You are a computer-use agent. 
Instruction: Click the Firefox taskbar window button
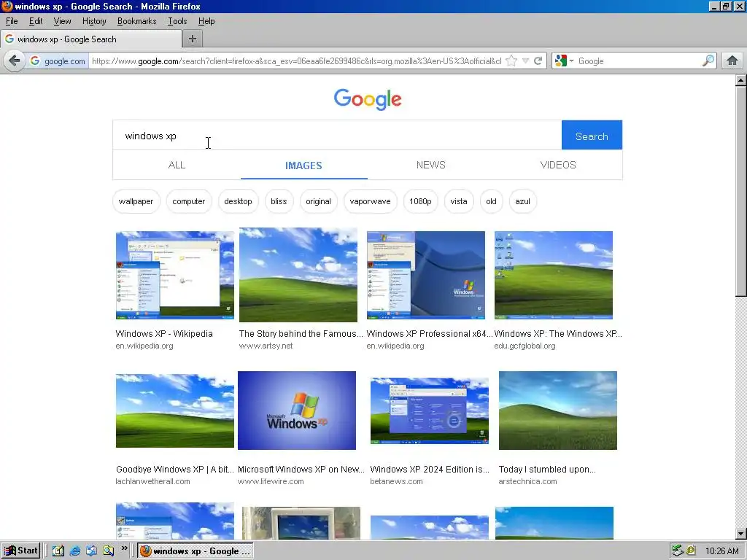(196, 551)
